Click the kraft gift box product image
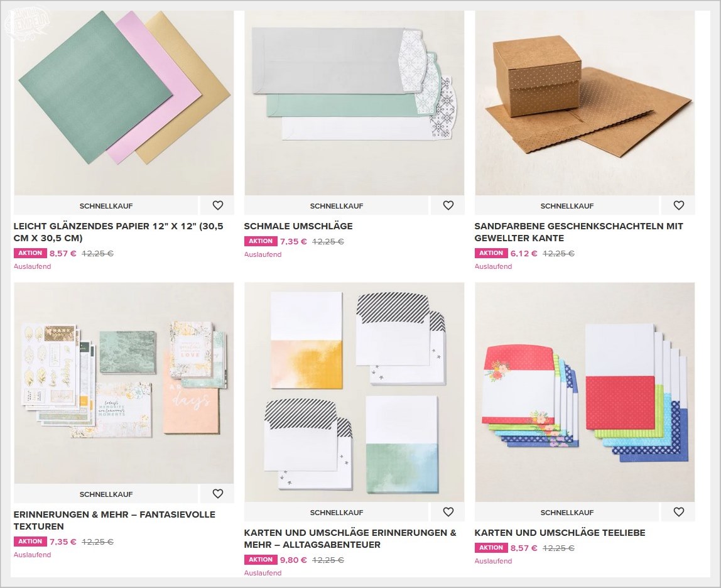 (585, 103)
